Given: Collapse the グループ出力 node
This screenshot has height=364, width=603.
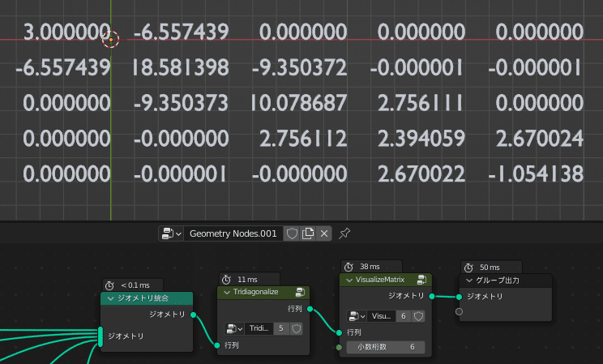Looking at the screenshot, I should pos(469,280).
